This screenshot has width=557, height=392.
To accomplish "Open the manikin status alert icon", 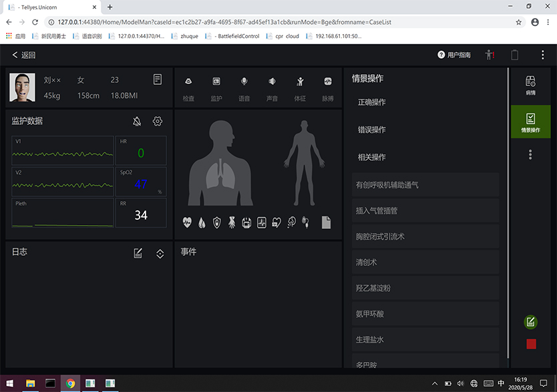I will (490, 55).
